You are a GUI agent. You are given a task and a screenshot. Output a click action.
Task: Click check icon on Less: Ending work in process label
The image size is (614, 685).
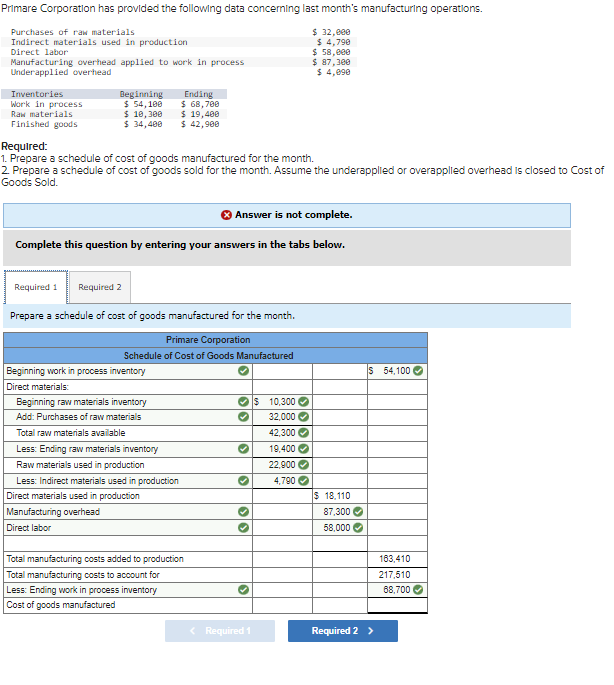[243, 590]
